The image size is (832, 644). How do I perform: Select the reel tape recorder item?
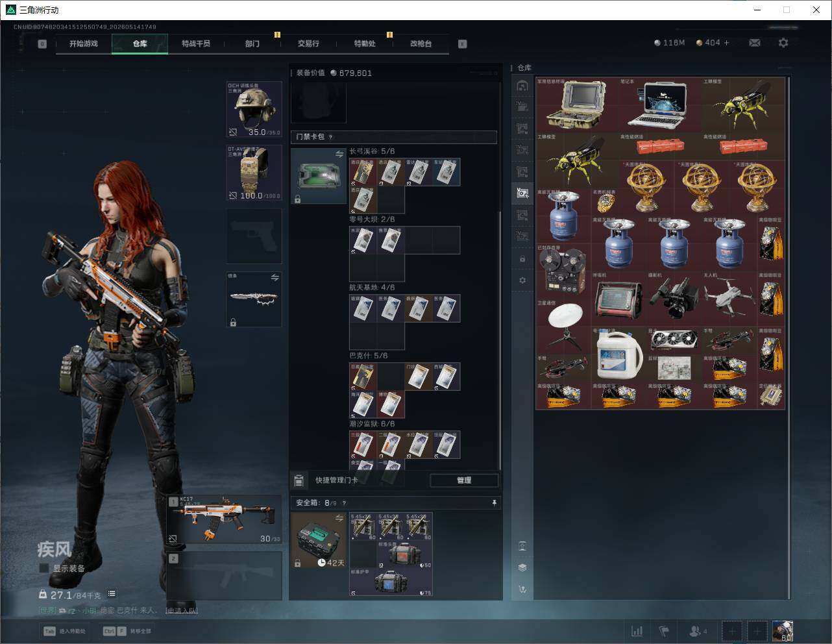click(x=563, y=271)
